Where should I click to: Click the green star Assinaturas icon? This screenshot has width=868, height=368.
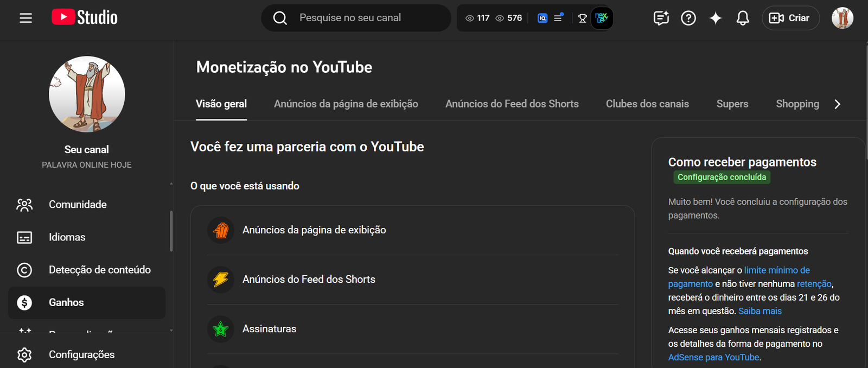[221, 329]
